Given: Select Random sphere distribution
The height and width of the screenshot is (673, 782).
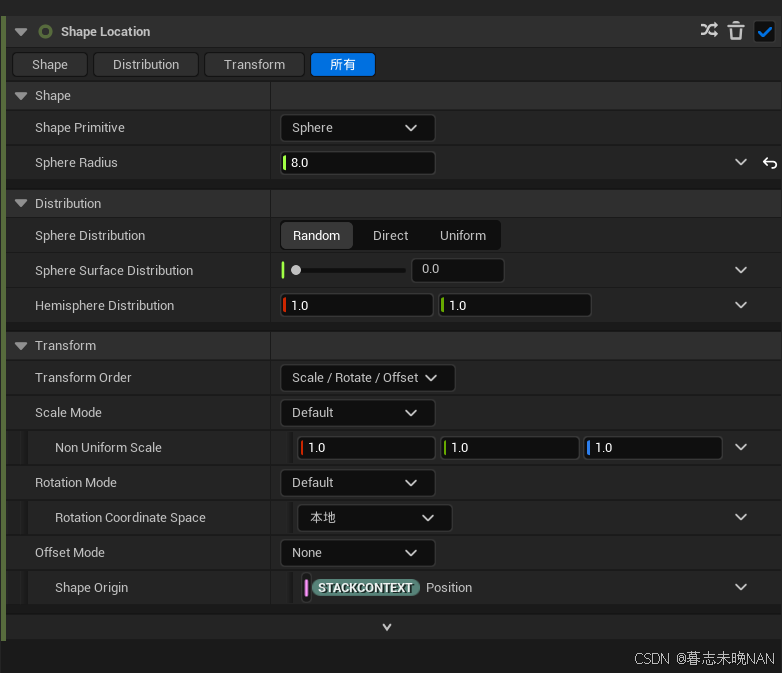Looking at the screenshot, I should [x=316, y=236].
